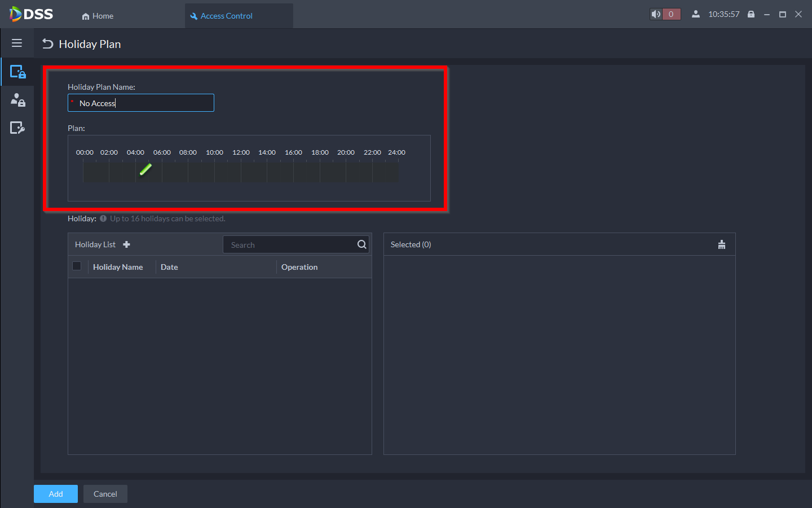Open the hamburger navigation menu
Screen dimensions: 812x508
coord(17,43)
